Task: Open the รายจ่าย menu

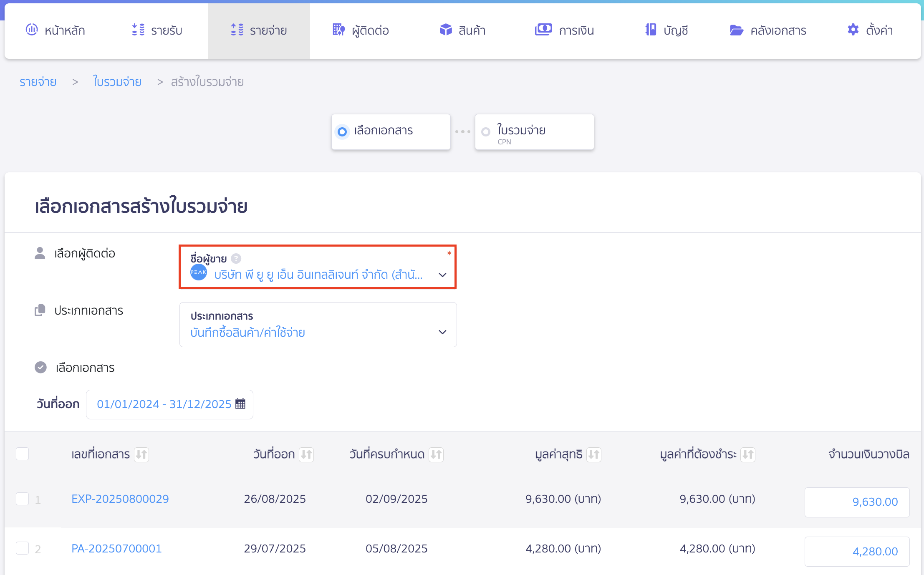Action: point(259,30)
